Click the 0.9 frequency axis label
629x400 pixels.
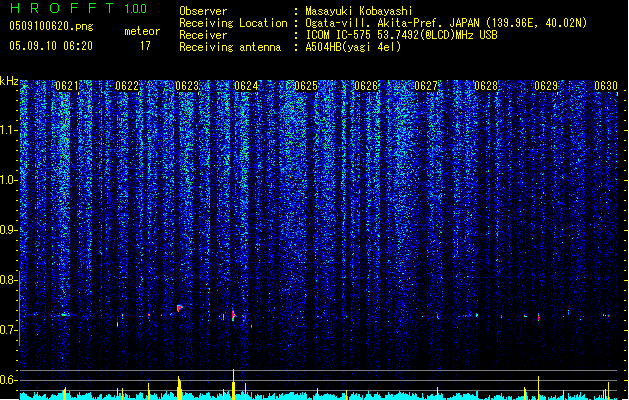pos(9,230)
